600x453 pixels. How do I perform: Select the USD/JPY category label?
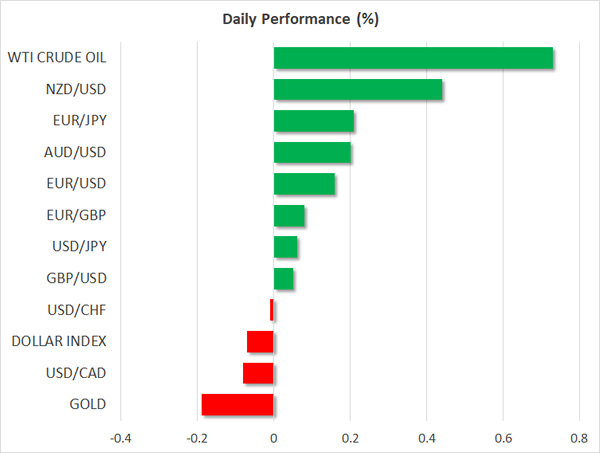click(77, 247)
